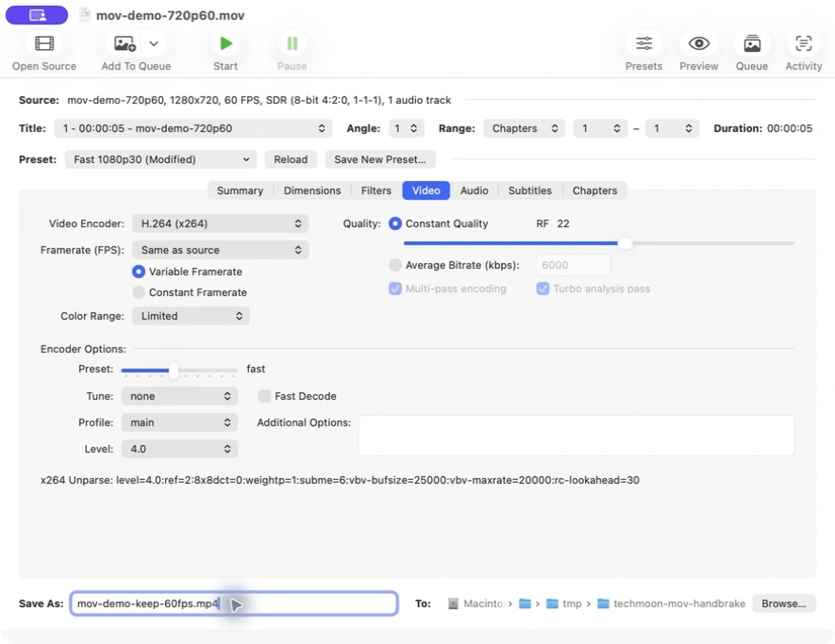Click the Pause icon in toolbar
This screenshot has width=835, height=644.
[x=292, y=43]
